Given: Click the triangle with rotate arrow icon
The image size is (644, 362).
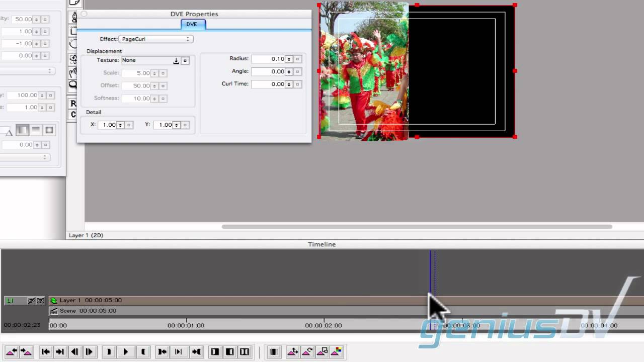Looking at the screenshot, I should 307,352.
